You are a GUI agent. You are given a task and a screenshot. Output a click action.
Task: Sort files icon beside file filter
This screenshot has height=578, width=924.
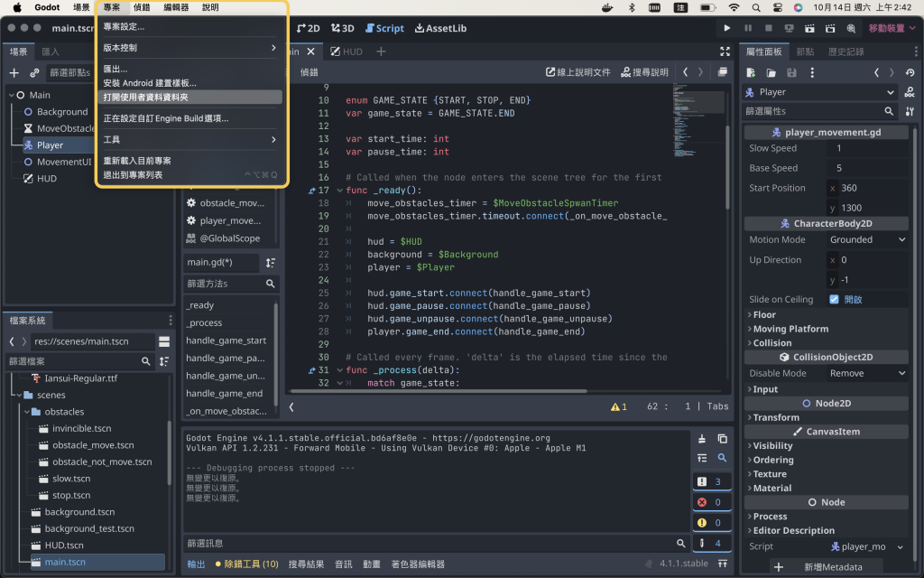pyautogui.click(x=164, y=361)
